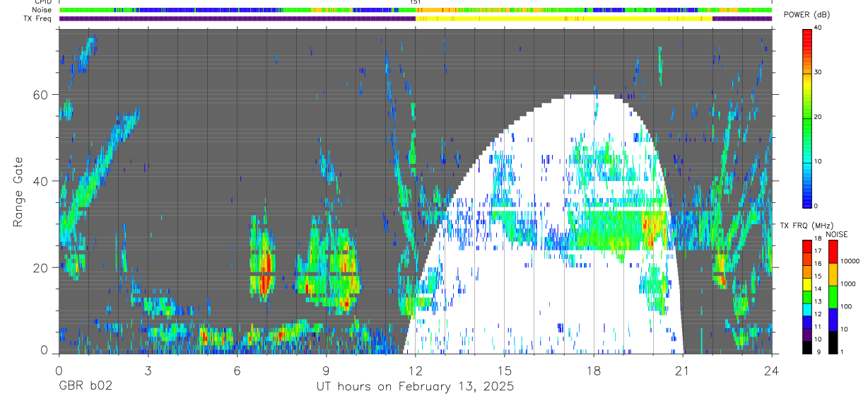Click the '15' tick on the UT hours axis
The width and height of the screenshot is (868, 401).
click(505, 371)
